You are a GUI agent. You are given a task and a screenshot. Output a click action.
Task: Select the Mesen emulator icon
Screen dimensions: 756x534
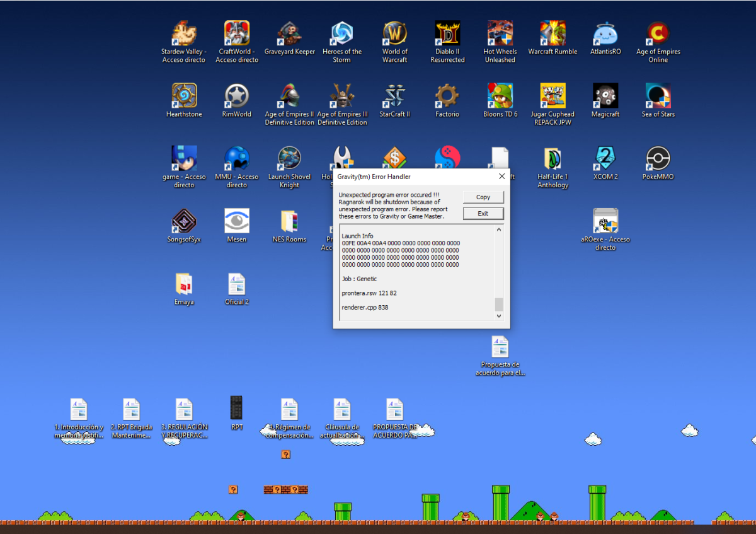pyautogui.click(x=237, y=221)
